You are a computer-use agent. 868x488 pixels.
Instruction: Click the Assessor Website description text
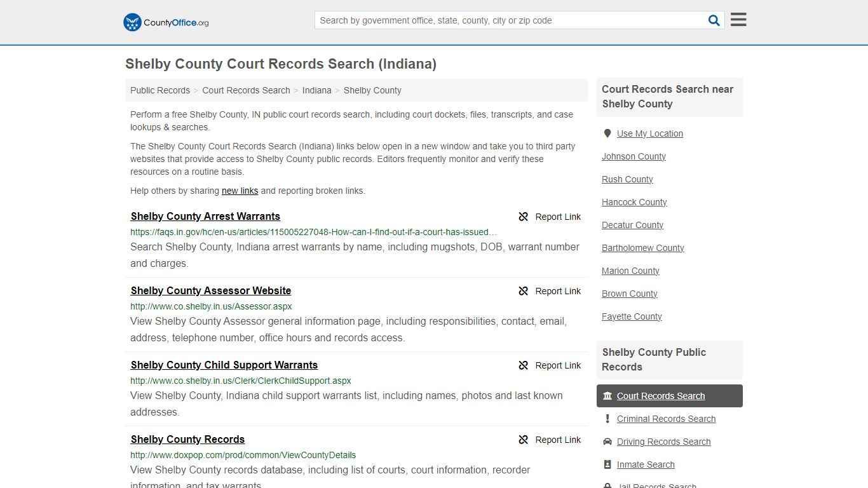click(348, 329)
